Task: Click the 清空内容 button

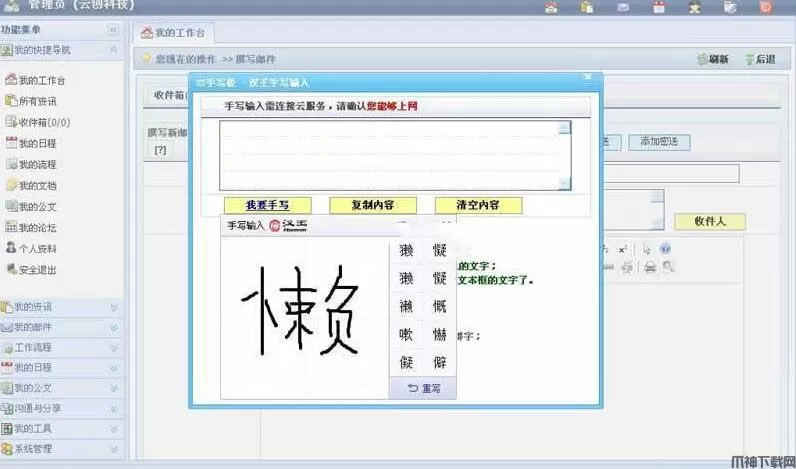Action: coord(478,205)
